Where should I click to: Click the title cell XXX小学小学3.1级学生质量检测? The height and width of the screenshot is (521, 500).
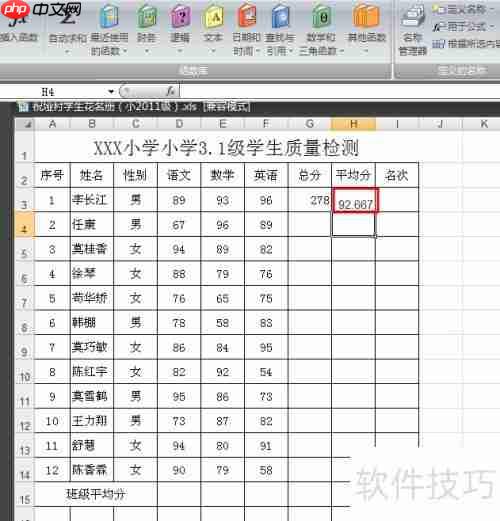coord(227,148)
